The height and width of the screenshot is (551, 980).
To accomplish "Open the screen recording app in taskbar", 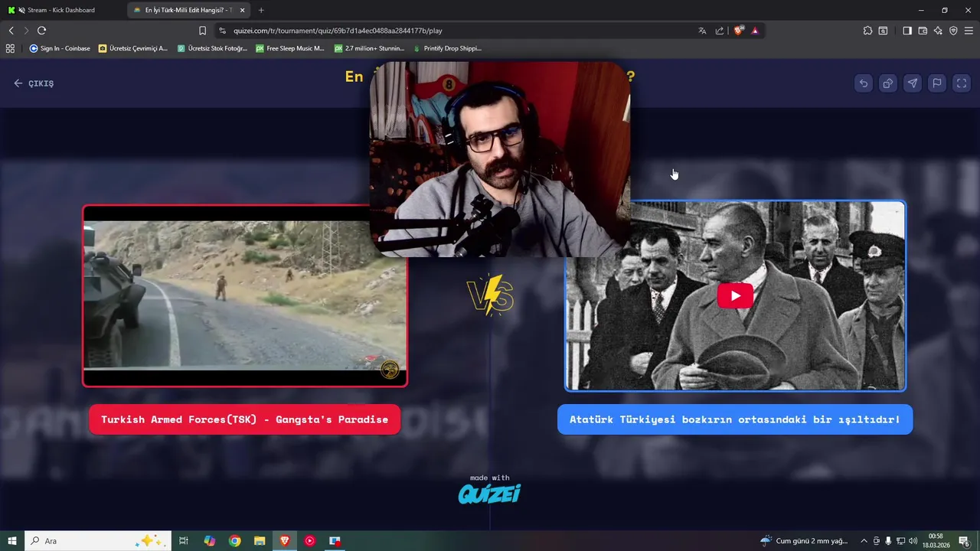I will pyautogui.click(x=335, y=541).
